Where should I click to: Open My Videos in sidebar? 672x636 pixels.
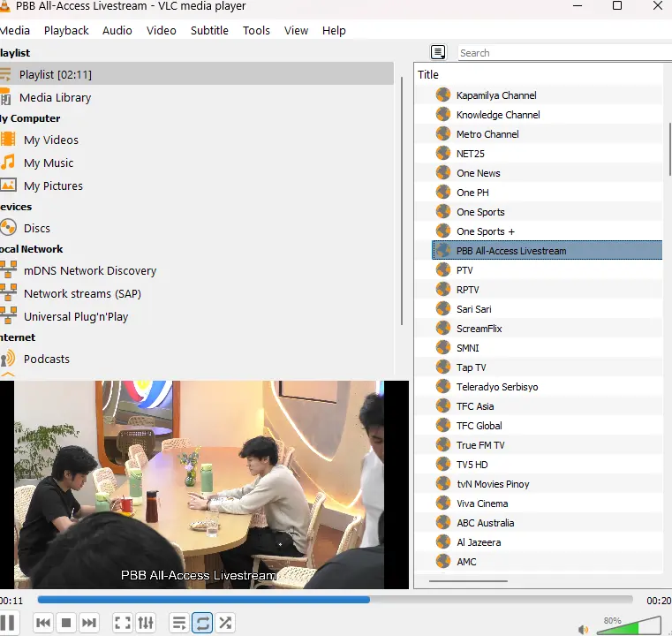coord(197,140)
